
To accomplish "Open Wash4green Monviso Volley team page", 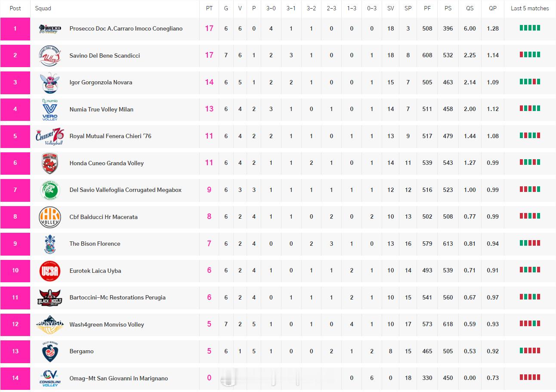I will click(x=107, y=324).
